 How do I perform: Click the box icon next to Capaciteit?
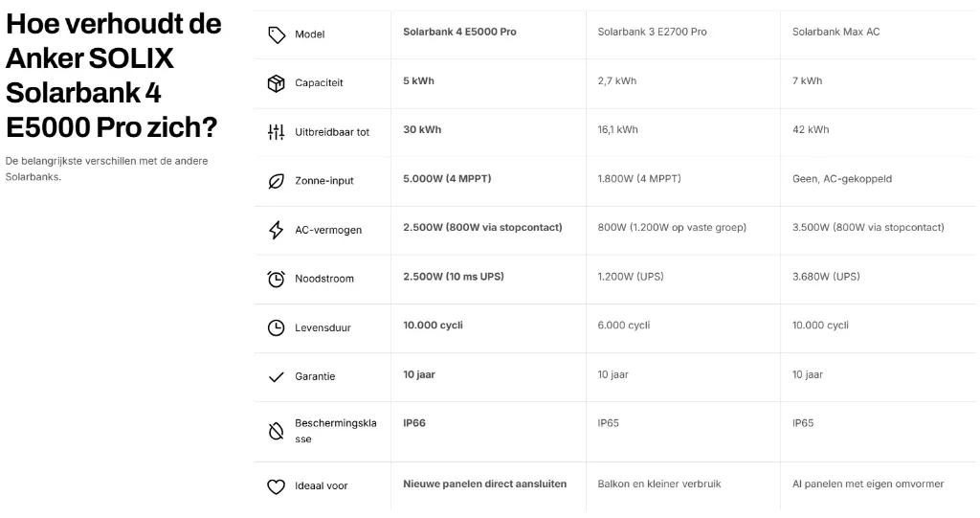tap(277, 83)
